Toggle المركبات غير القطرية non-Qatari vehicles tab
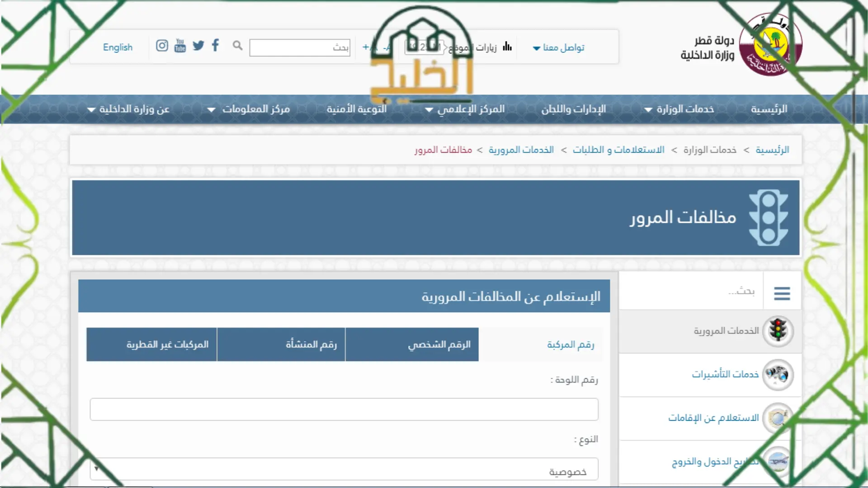This screenshot has width=868, height=488. tap(152, 344)
